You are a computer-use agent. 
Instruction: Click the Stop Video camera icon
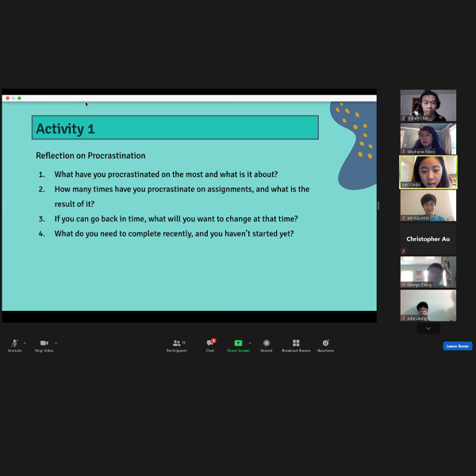(x=44, y=343)
